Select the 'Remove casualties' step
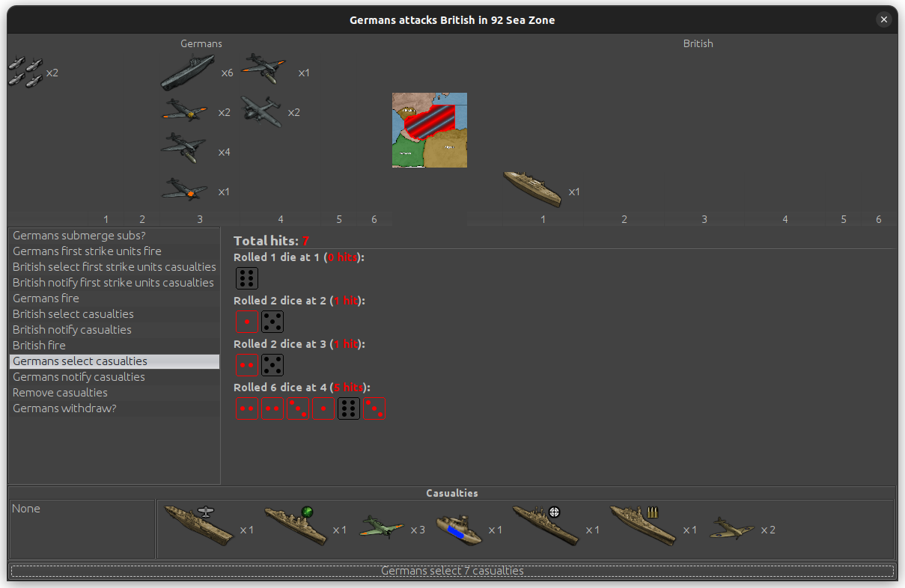The height and width of the screenshot is (588, 905). (115, 393)
